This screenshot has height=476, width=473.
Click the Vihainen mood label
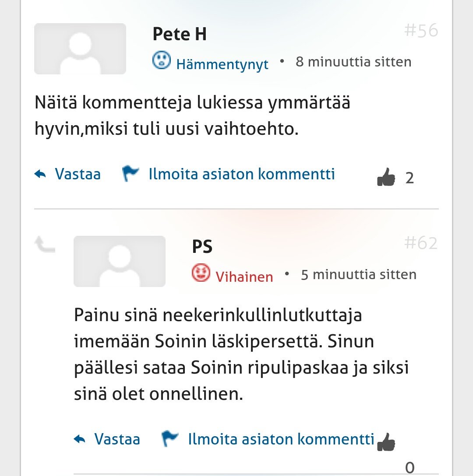pos(244,276)
